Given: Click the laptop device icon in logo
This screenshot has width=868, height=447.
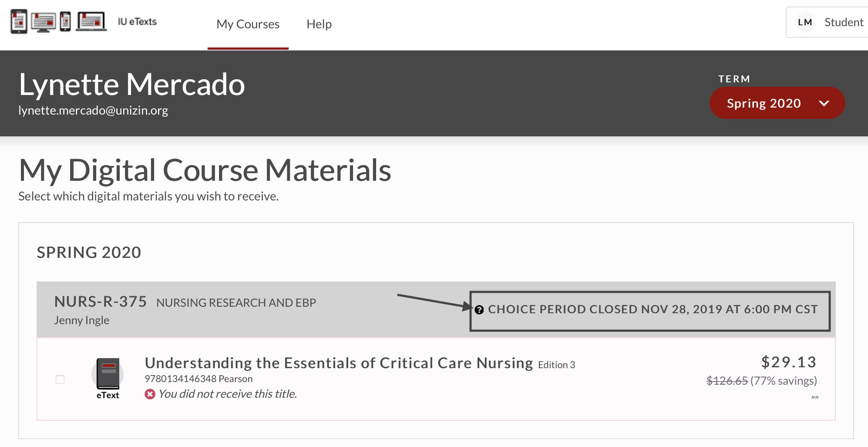Looking at the screenshot, I should [91, 21].
